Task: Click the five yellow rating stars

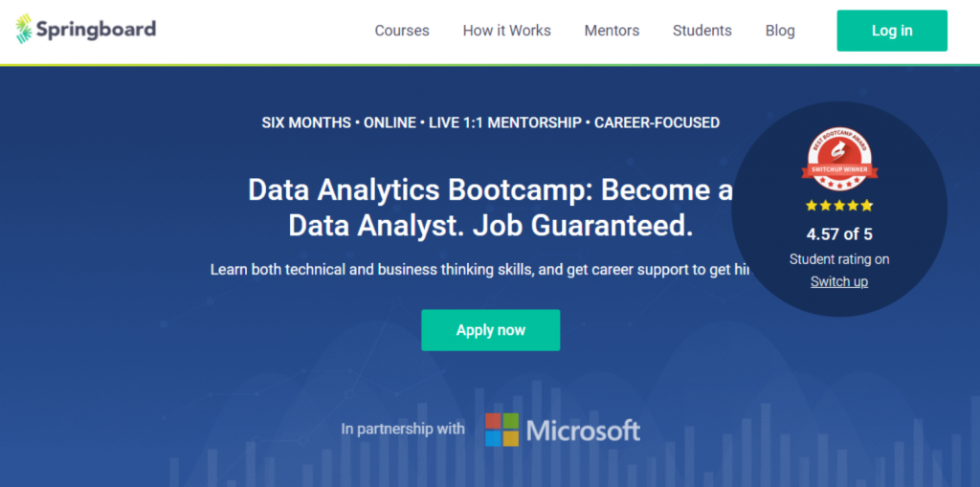Action: tap(839, 206)
